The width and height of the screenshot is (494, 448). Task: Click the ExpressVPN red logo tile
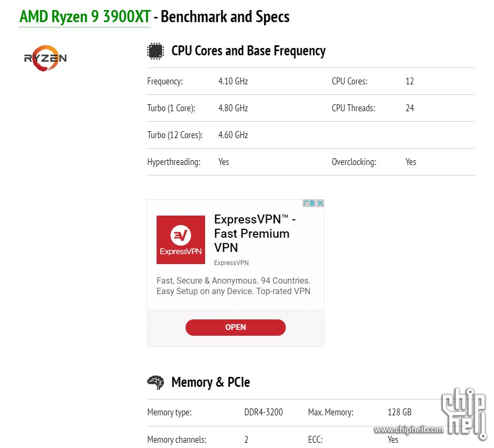pyautogui.click(x=181, y=240)
